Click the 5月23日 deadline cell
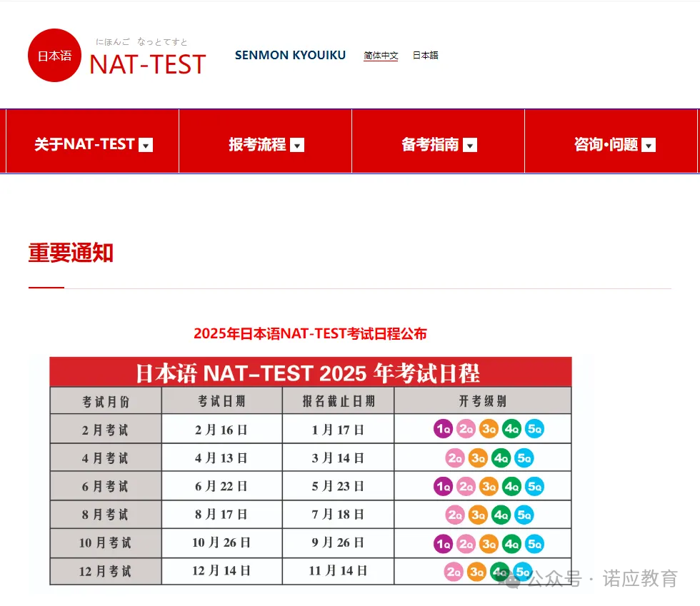The height and width of the screenshot is (606, 700). [339, 486]
